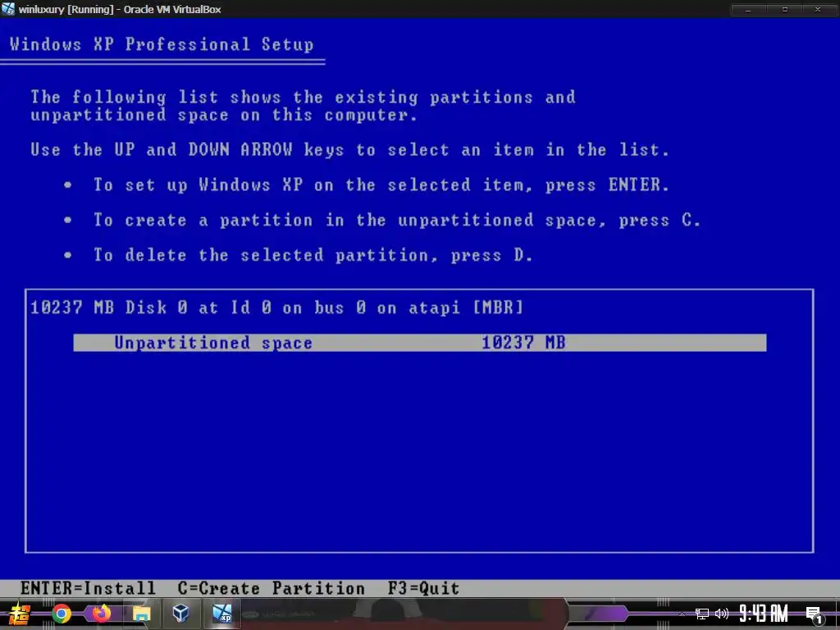This screenshot has height=630, width=840.
Task: Click the 9:43 AM clock
Action: click(764, 614)
